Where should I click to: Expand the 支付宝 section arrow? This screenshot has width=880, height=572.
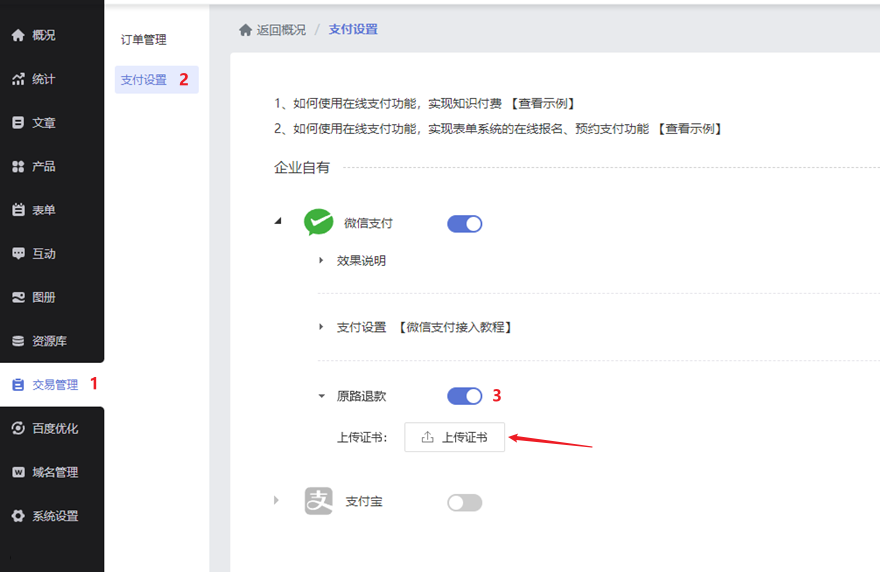pyautogui.click(x=276, y=500)
